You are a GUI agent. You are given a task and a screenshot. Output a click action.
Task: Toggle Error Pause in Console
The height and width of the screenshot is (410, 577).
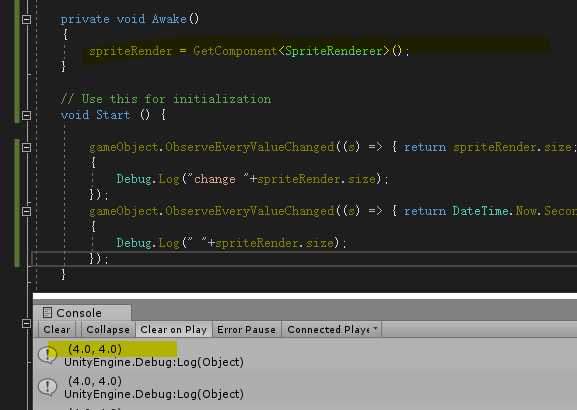click(246, 329)
